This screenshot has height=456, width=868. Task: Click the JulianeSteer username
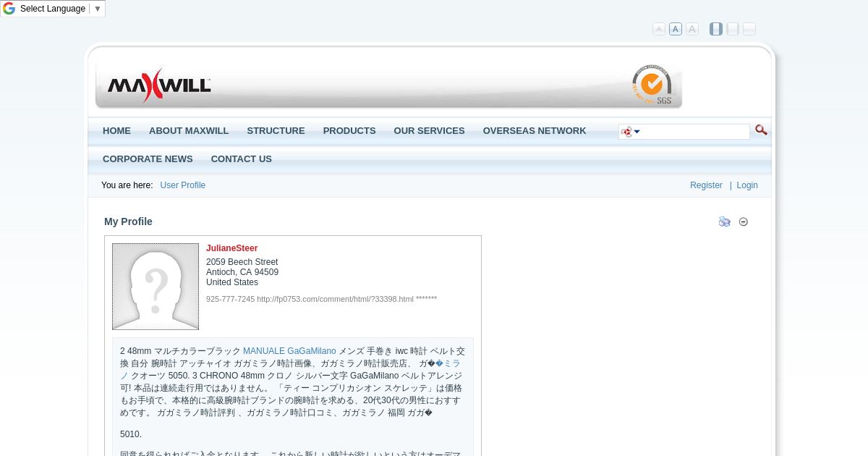tap(231, 248)
